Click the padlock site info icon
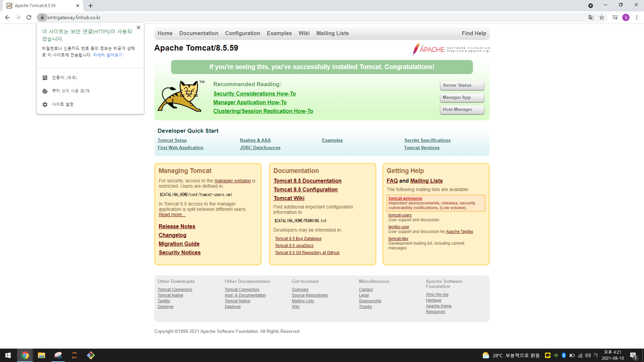This screenshot has width=644, height=362. (42, 17)
